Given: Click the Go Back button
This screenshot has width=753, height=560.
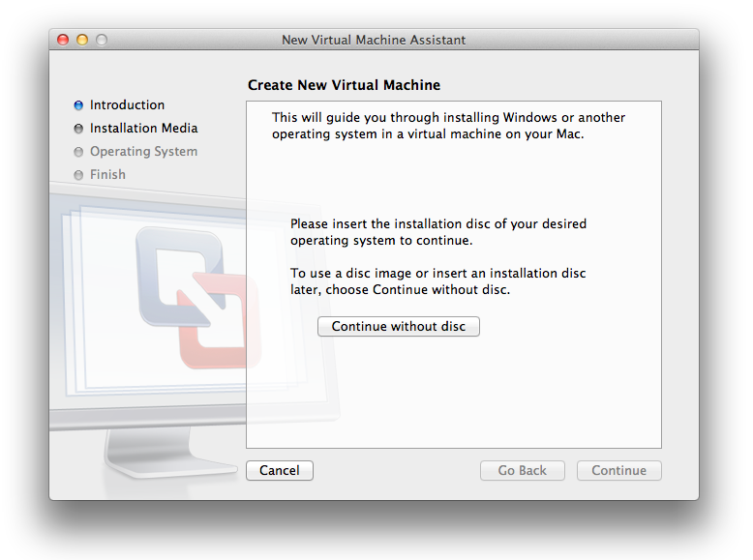Looking at the screenshot, I should [x=523, y=470].
